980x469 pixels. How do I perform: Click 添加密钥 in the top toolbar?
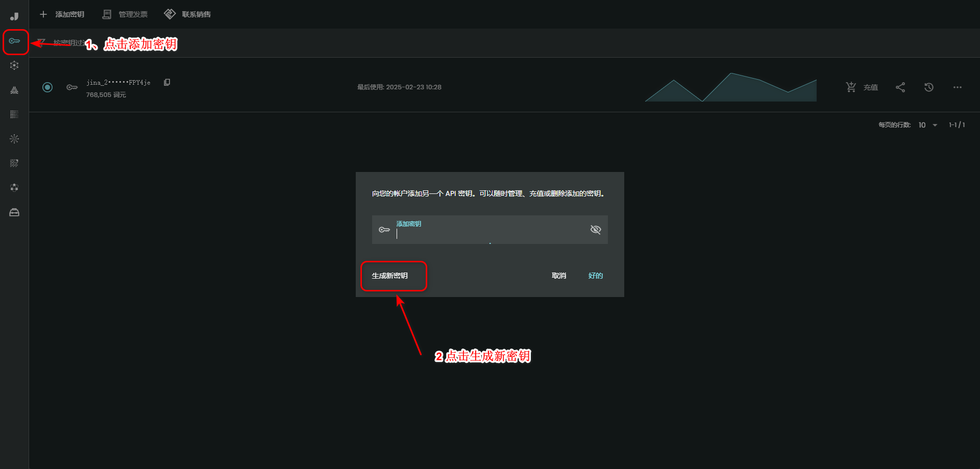(x=62, y=14)
